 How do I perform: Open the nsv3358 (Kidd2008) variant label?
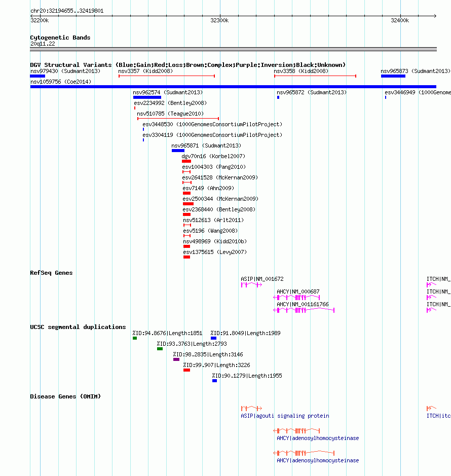point(301,71)
